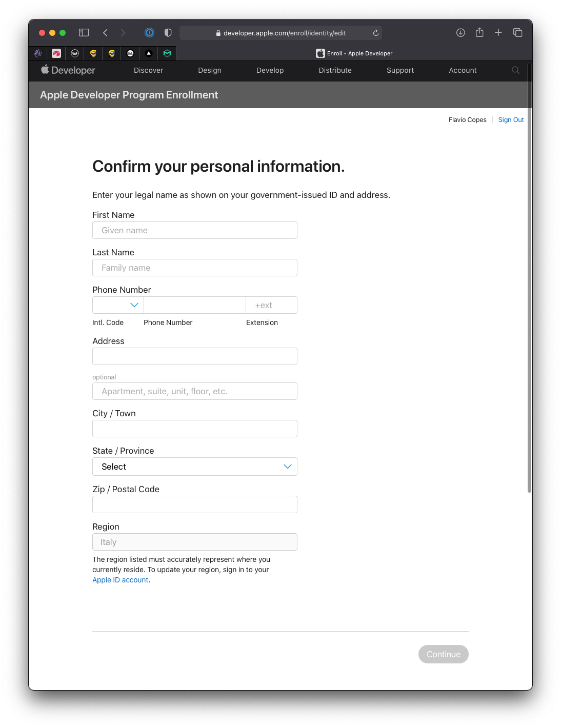Show the tab overview icon

pyautogui.click(x=518, y=33)
